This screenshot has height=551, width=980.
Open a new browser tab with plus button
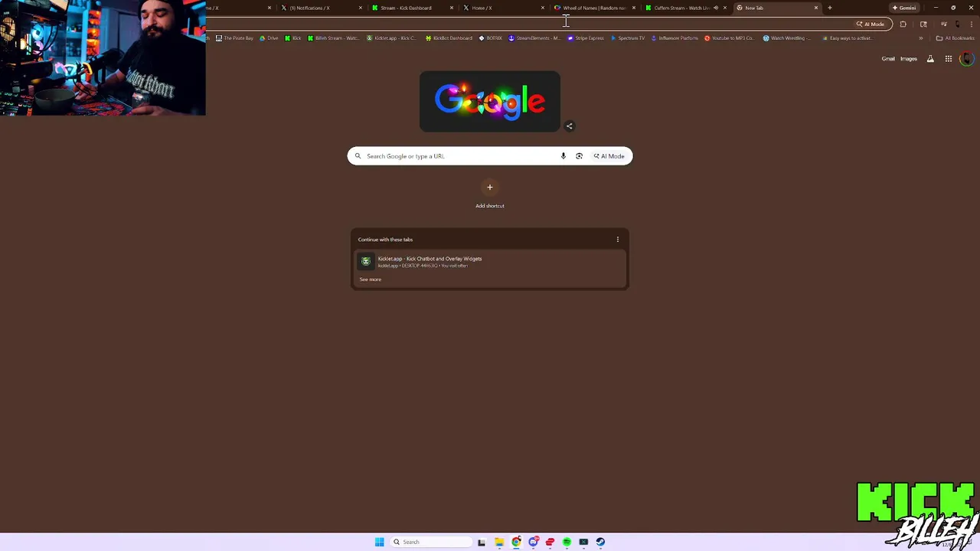[x=830, y=8]
